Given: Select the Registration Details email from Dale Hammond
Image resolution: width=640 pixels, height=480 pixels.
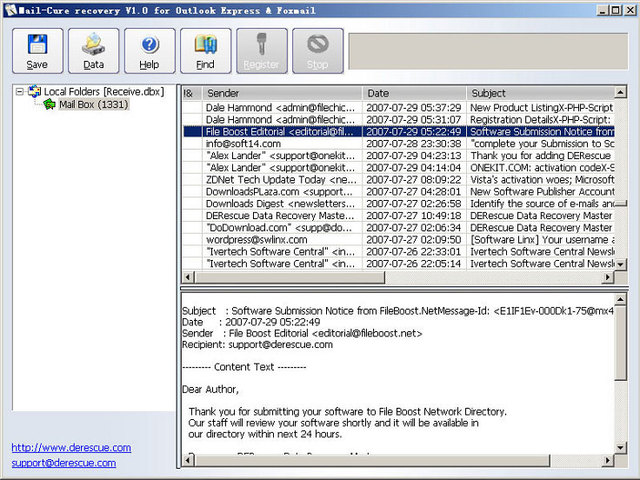Looking at the screenshot, I should click(x=398, y=120).
